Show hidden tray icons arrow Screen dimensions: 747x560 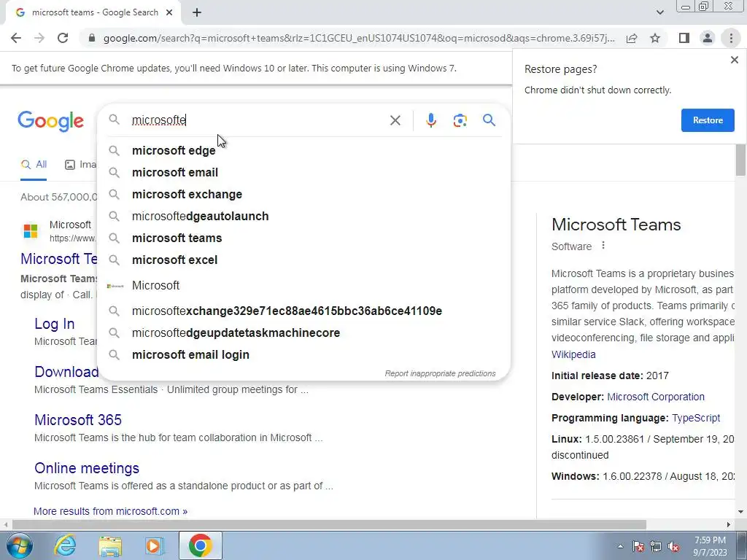620,546
